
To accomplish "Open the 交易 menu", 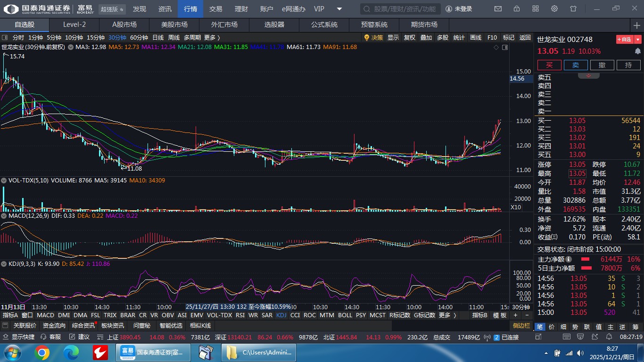I will point(215,9).
